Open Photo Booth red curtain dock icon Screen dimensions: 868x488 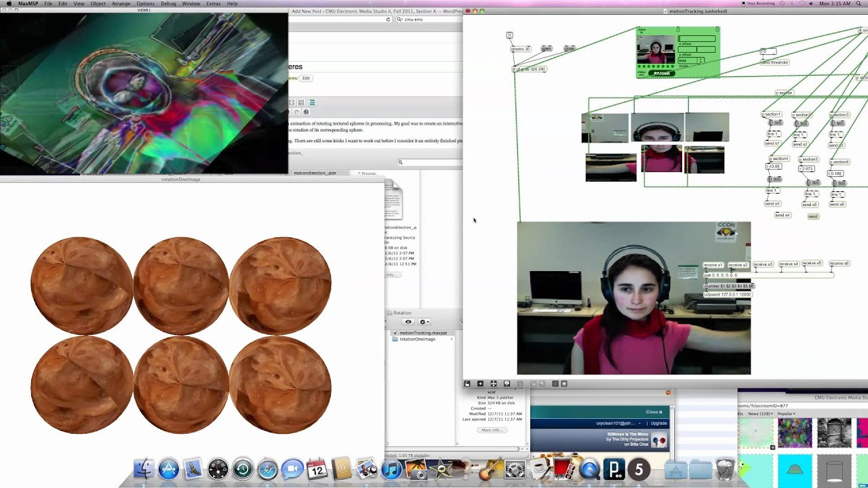564,469
